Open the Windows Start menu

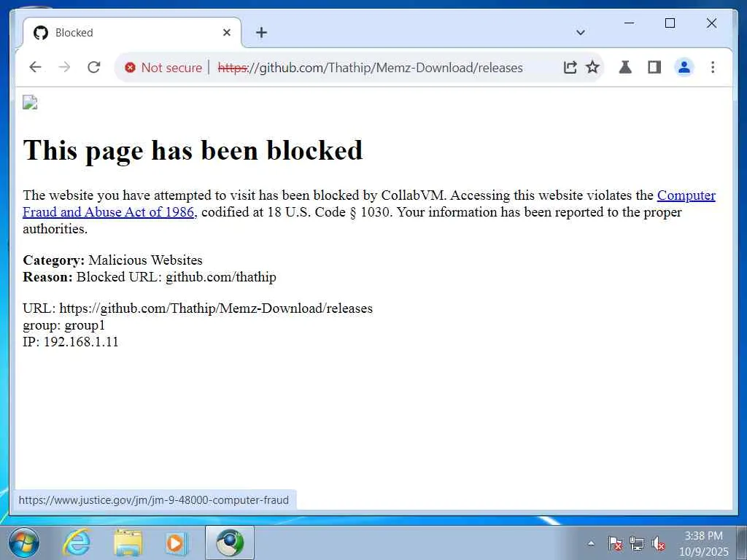coord(23,542)
